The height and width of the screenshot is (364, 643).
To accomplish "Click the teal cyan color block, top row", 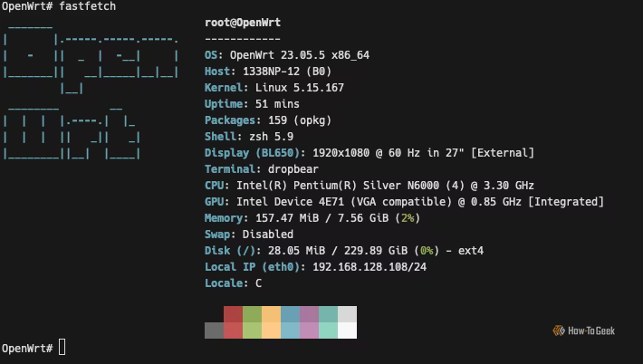I will click(x=328, y=314).
